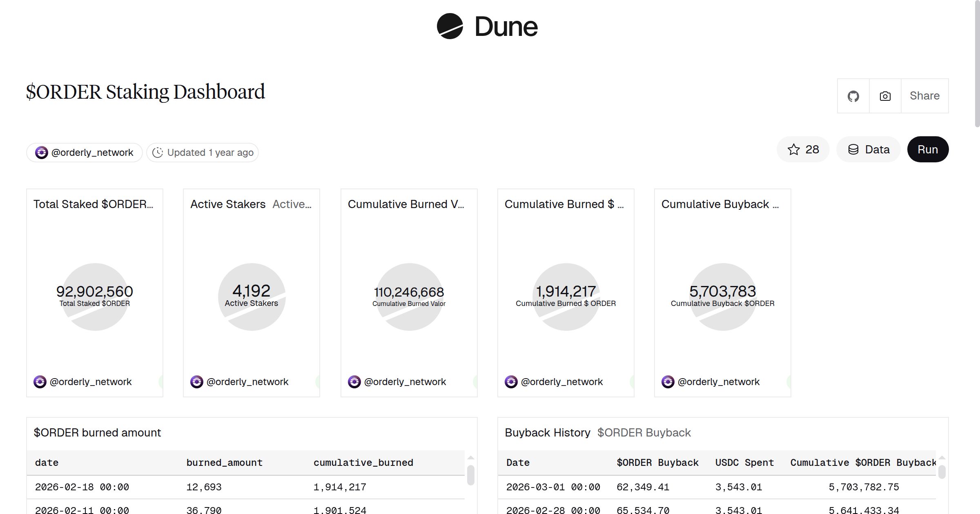This screenshot has width=980, height=514.
Task: Click the avatar on the Total Staked widget
Action: [x=40, y=381]
